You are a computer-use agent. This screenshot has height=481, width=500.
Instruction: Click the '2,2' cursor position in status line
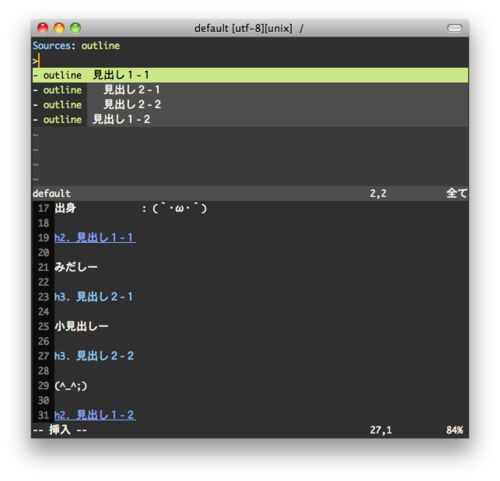coord(378,193)
